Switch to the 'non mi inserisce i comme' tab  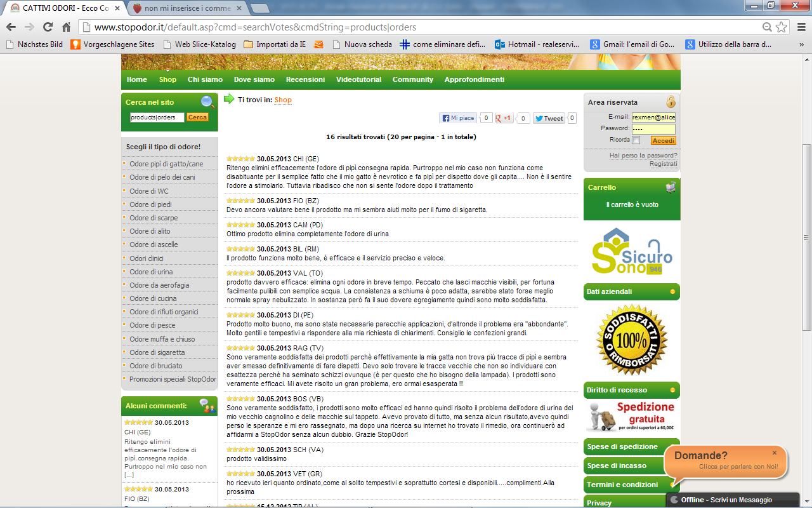click(187, 8)
